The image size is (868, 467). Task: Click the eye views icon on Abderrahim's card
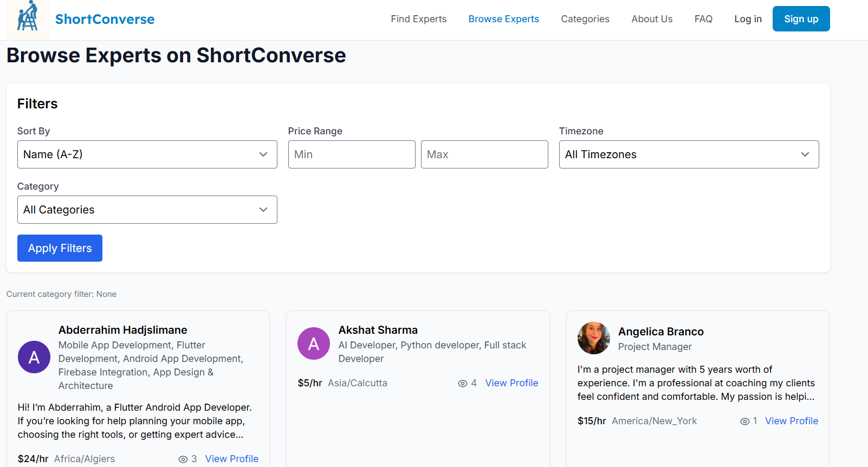[183, 459]
